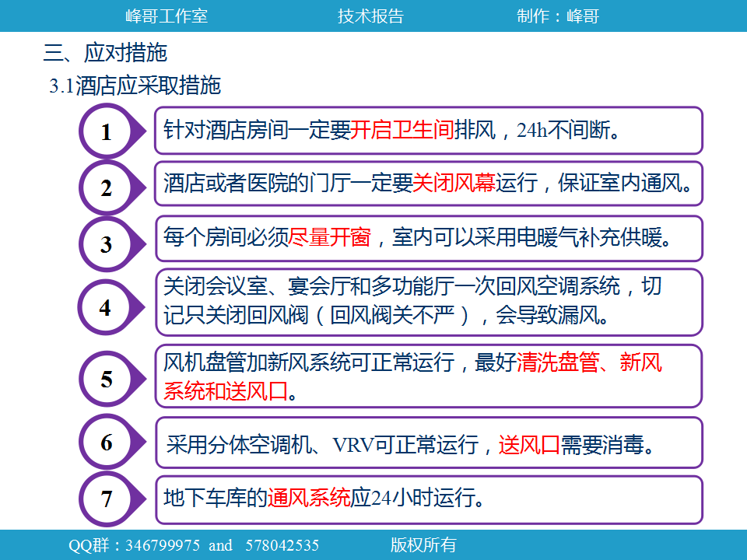This screenshot has height=560, width=747.
Task: Select the red phrase 系统和送风口
Action: pos(226,391)
